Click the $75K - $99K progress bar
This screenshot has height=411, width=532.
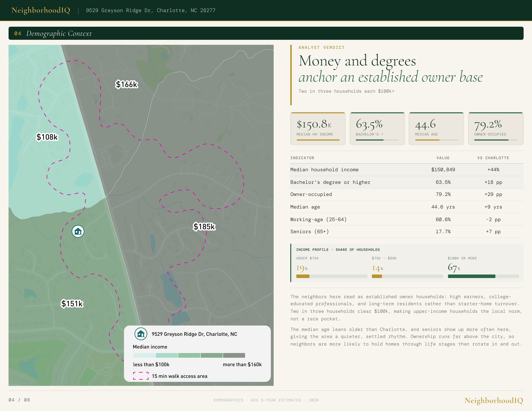point(407,276)
